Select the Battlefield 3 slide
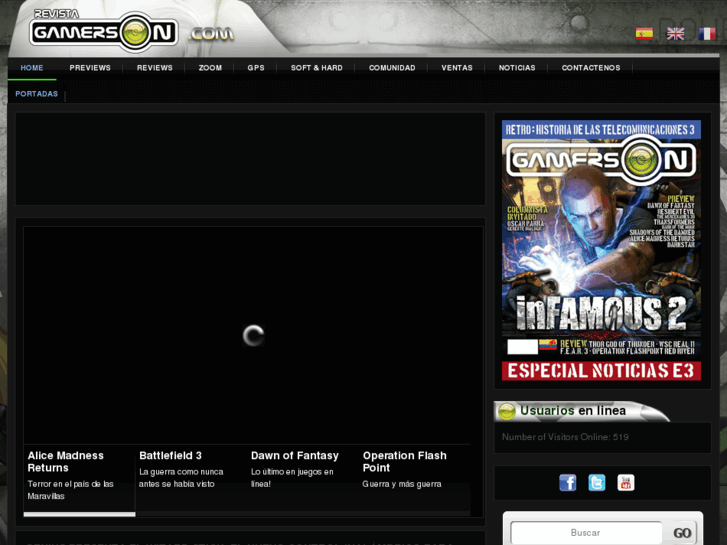This screenshot has height=545, width=727. [x=191, y=479]
